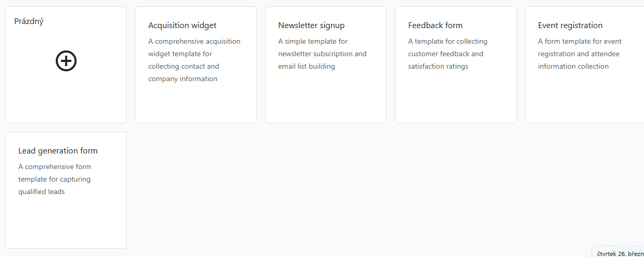Click the Lead generation form description text
Image resolution: width=644 pixels, height=257 pixels.
point(54,179)
